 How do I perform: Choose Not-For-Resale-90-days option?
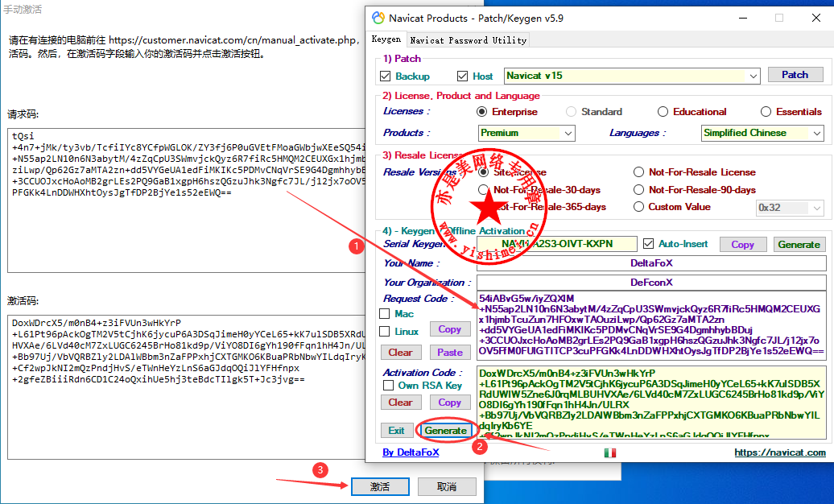638,189
